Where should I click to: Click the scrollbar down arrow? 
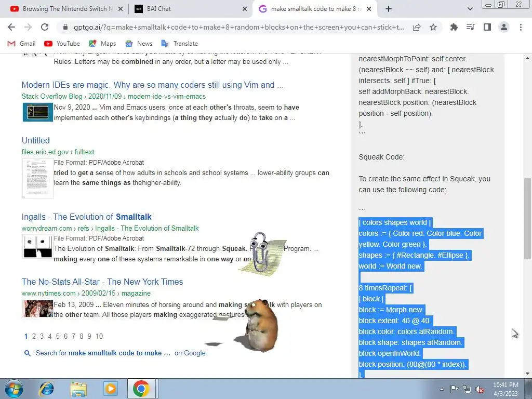click(527, 374)
